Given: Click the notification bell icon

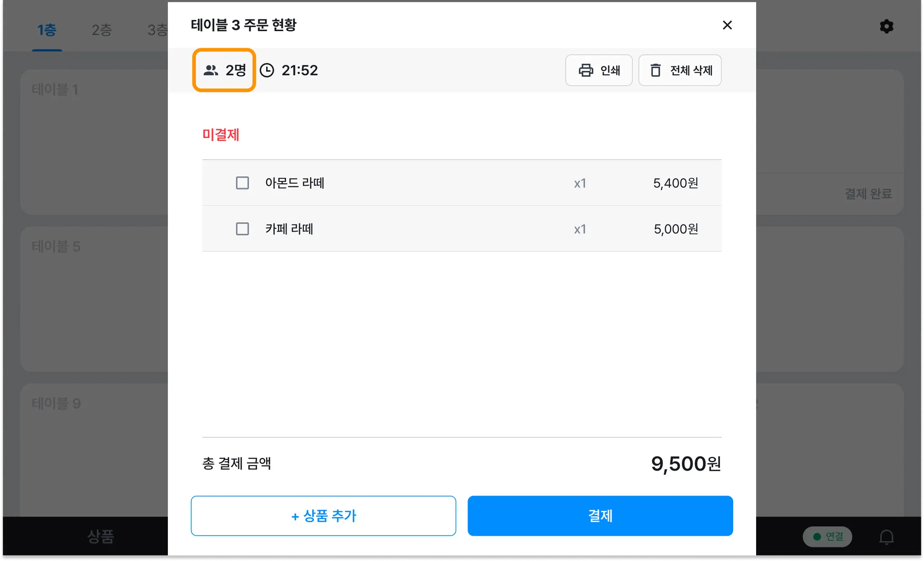Looking at the screenshot, I should point(886,537).
